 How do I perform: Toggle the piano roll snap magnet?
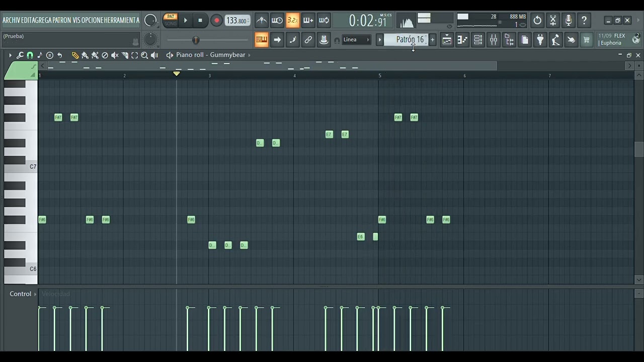click(x=30, y=55)
